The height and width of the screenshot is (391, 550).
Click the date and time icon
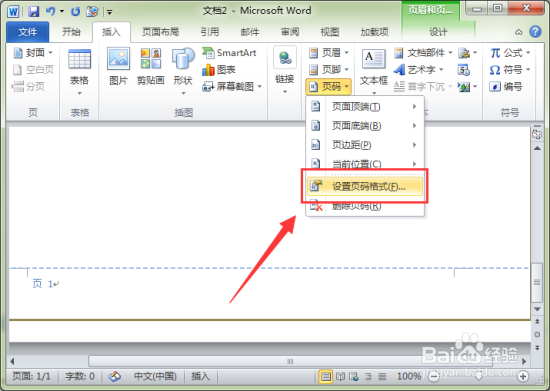[x=464, y=70]
